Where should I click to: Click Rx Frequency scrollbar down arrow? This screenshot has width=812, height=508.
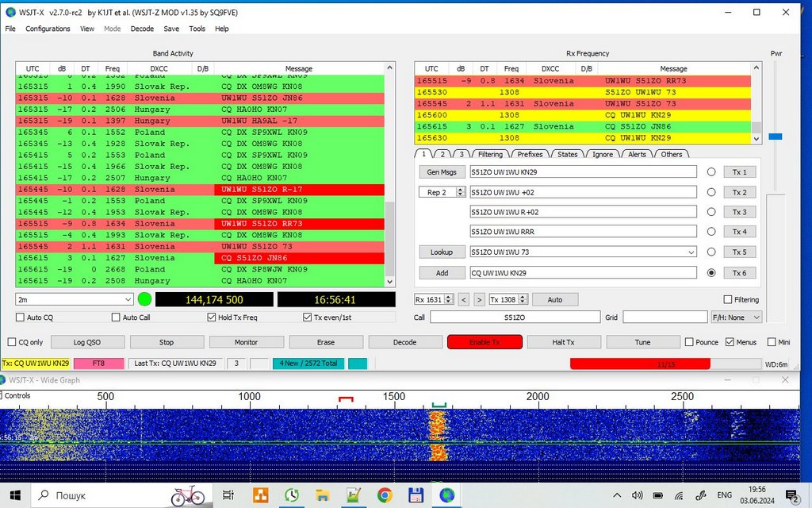click(756, 138)
